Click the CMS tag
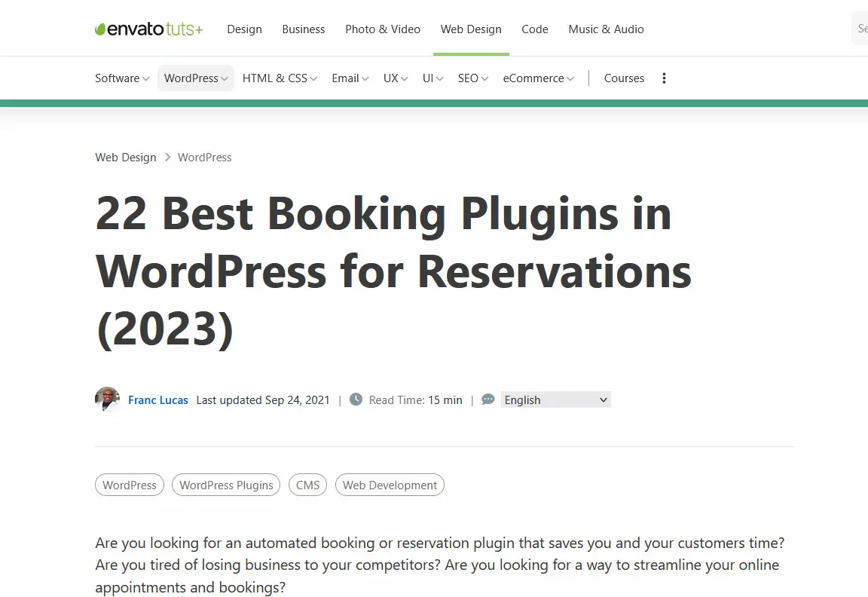Image resolution: width=868 pixels, height=597 pixels. point(307,485)
